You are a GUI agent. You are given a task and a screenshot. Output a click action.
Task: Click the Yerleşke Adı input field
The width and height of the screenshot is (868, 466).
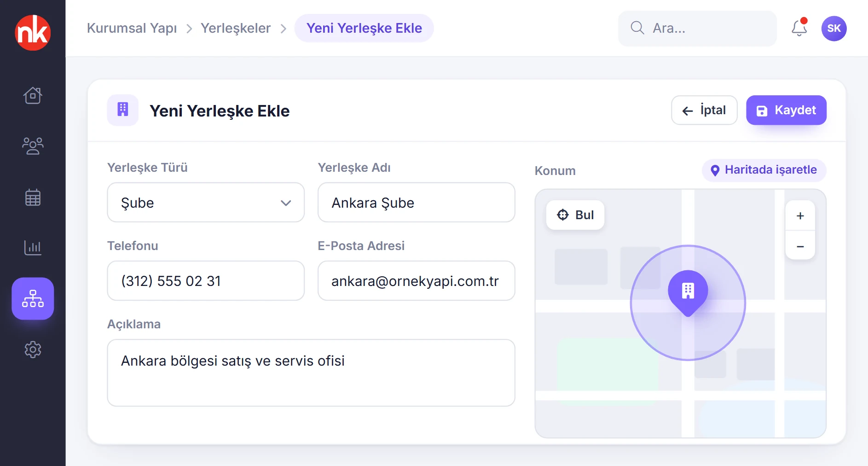coord(417,203)
